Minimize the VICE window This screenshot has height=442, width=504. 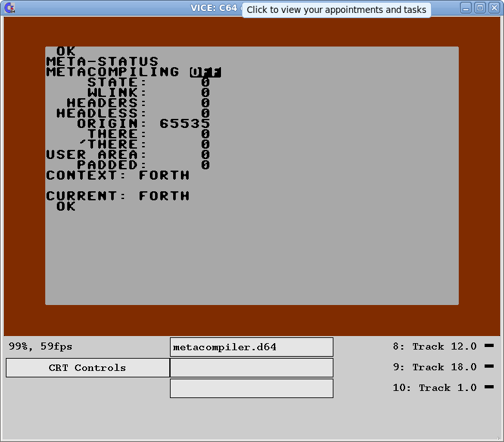click(467, 8)
